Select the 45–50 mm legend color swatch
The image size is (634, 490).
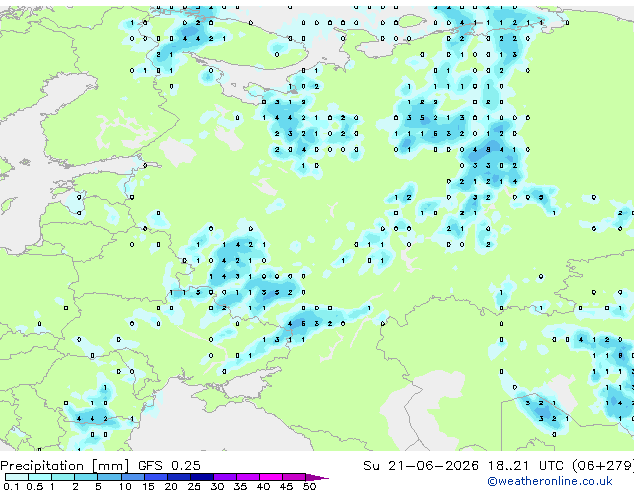(294, 477)
